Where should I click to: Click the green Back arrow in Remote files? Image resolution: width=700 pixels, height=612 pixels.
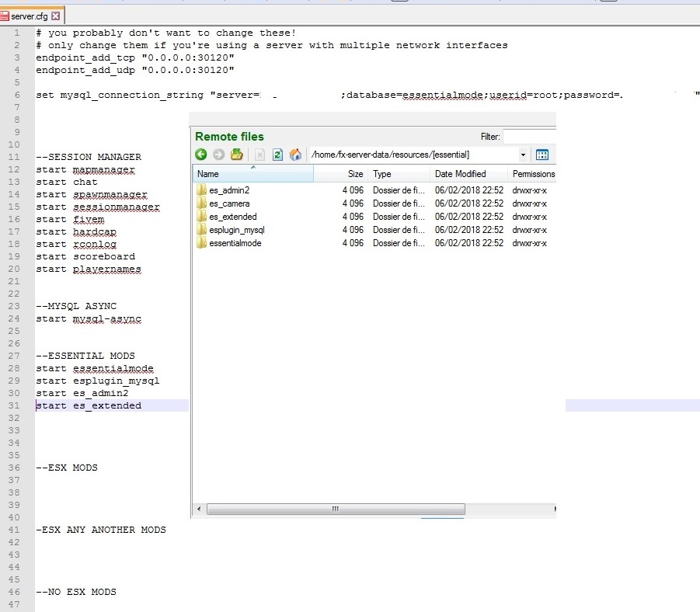click(201, 155)
